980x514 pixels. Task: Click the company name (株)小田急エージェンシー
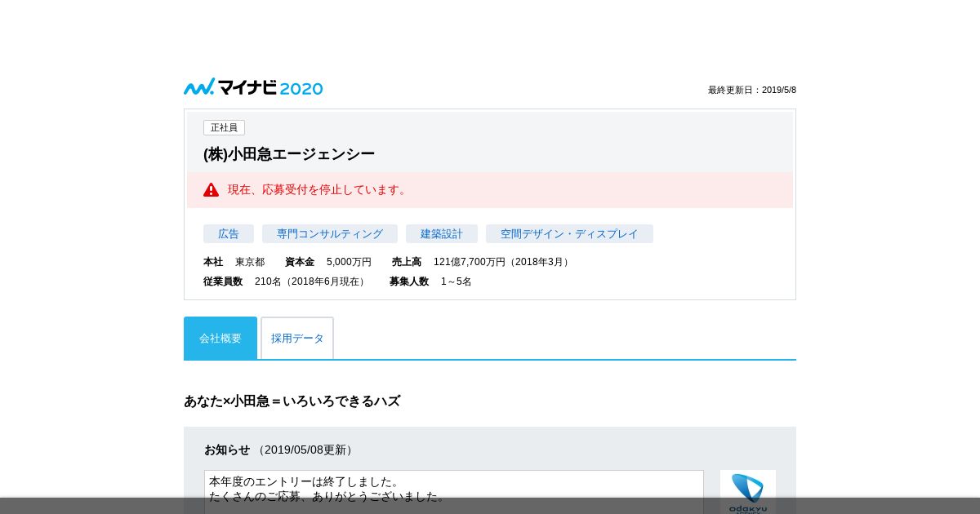[289, 154]
